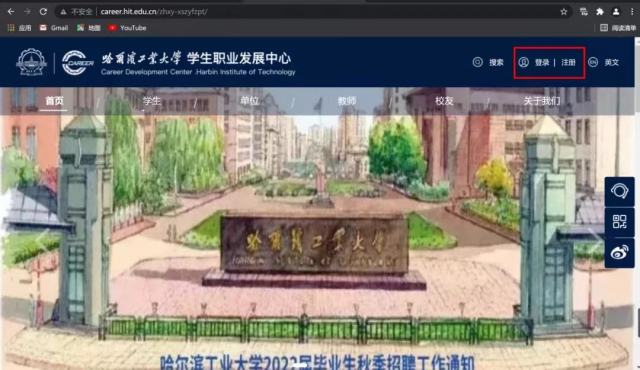Click the campus gate banner image

317,228
